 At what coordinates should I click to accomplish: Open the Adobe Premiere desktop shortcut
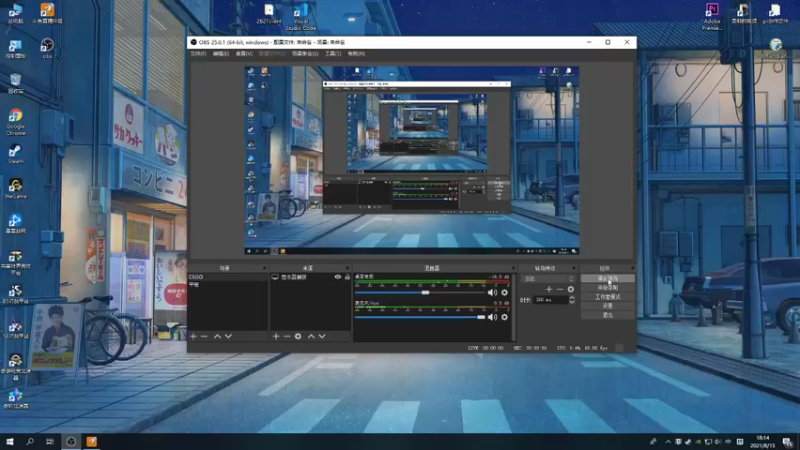712,16
